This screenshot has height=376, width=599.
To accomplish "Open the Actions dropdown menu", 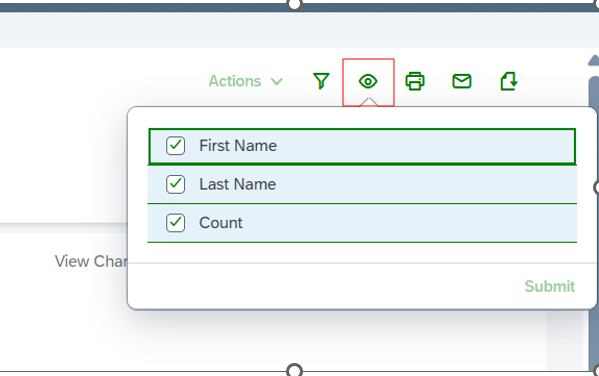I will tap(246, 81).
